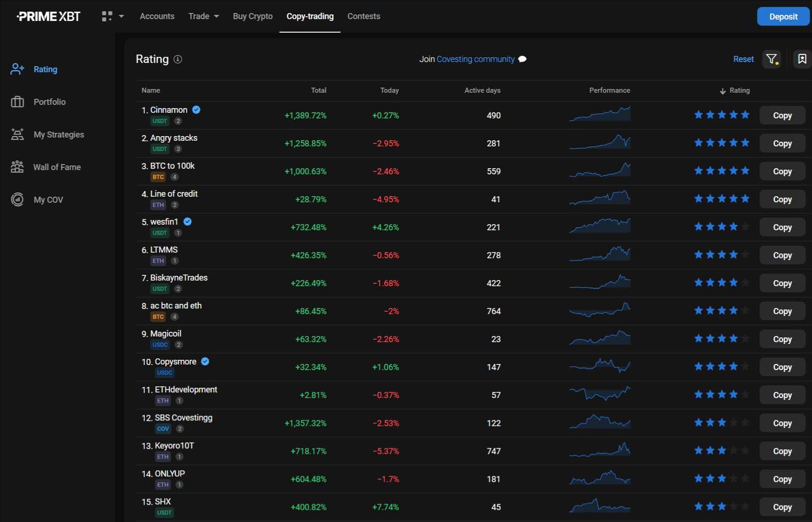Select the Copy-trading tab

(x=310, y=16)
